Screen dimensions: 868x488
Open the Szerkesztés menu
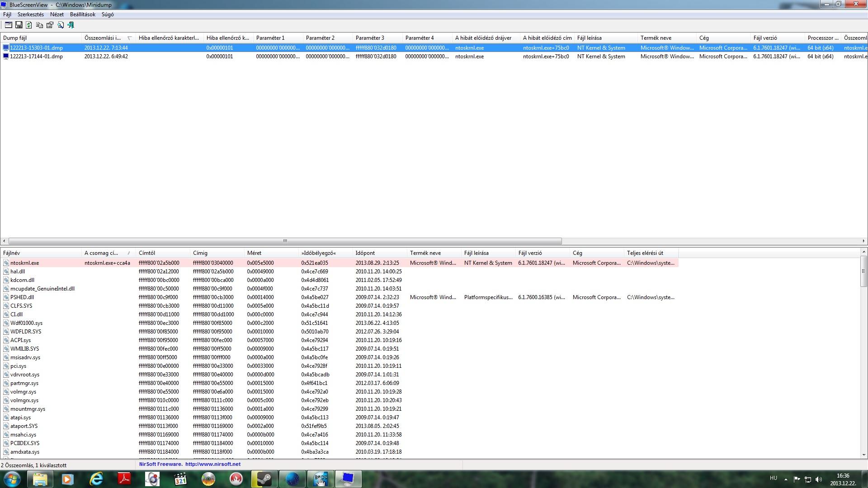point(31,14)
